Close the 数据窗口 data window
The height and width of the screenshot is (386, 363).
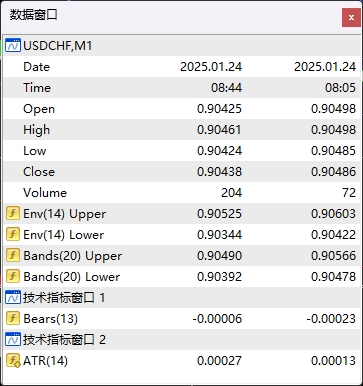point(351,17)
